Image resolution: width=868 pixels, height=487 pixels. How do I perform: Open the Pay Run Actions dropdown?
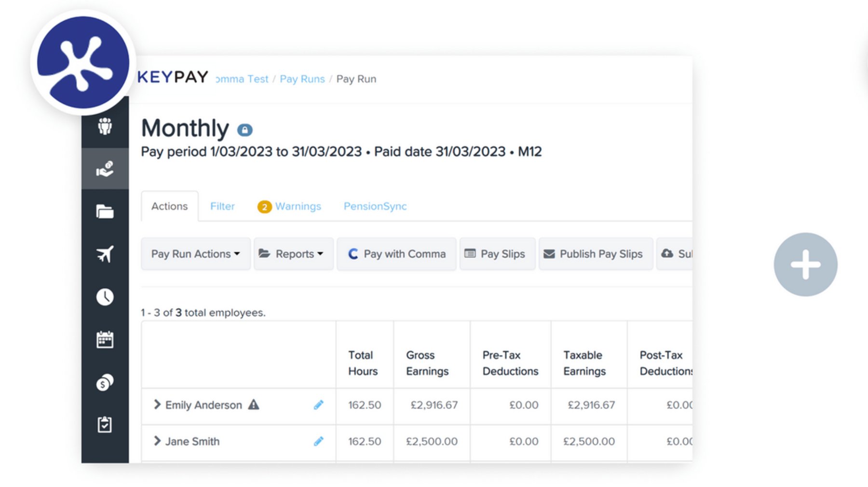pos(195,254)
